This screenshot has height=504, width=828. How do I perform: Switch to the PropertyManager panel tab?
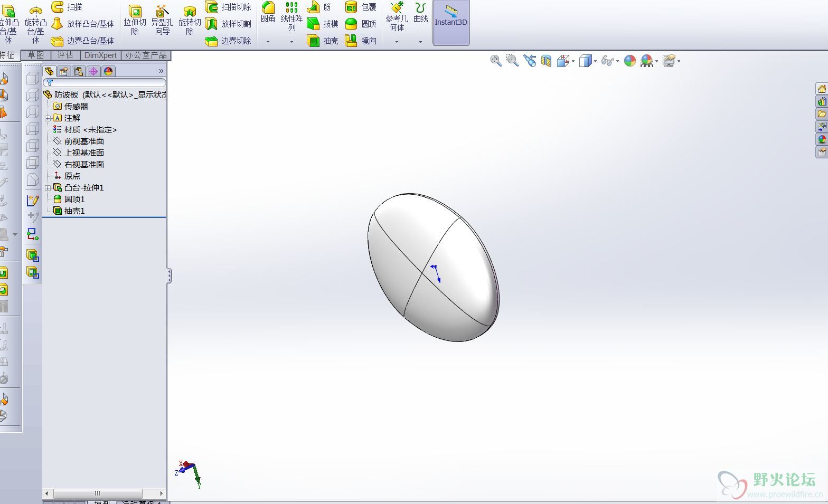[x=64, y=71]
